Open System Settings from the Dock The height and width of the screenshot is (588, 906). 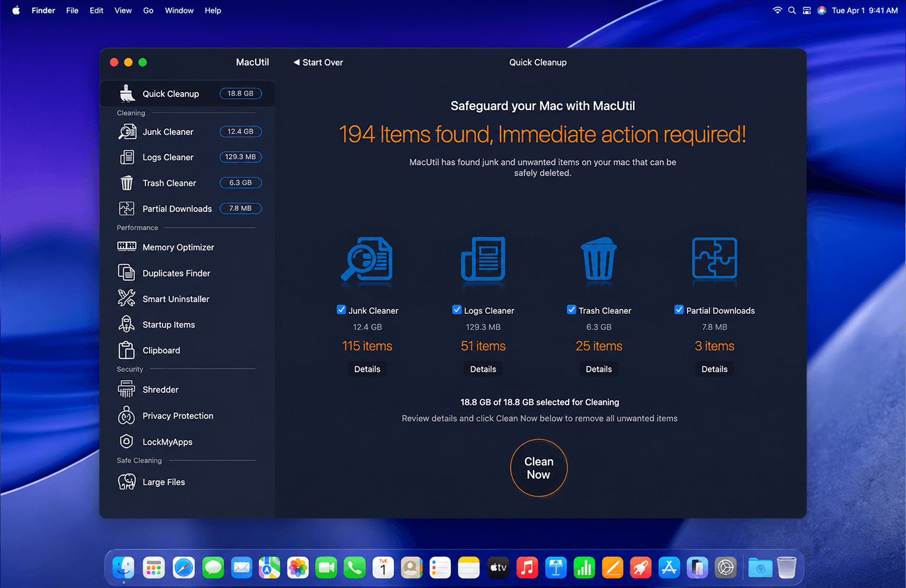[x=726, y=568]
